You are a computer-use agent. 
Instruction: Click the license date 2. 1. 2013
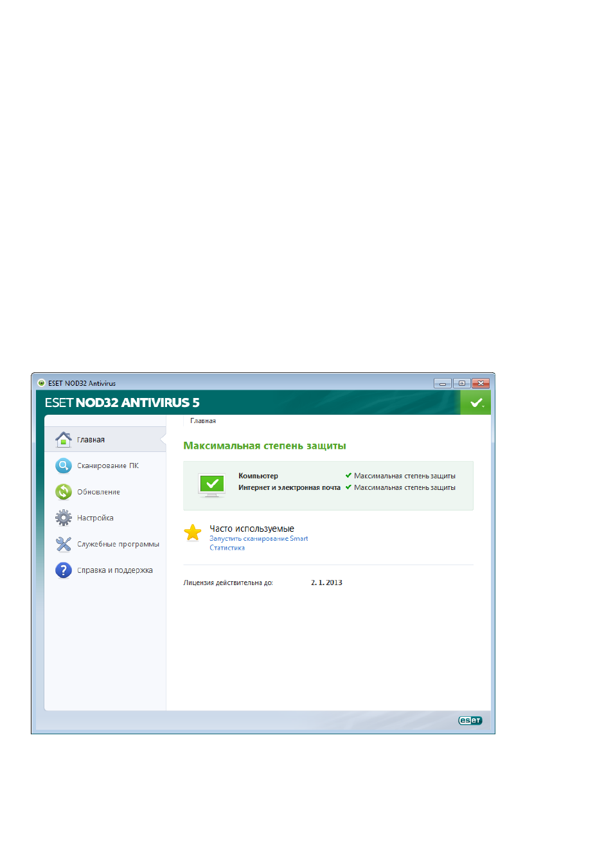click(x=326, y=583)
